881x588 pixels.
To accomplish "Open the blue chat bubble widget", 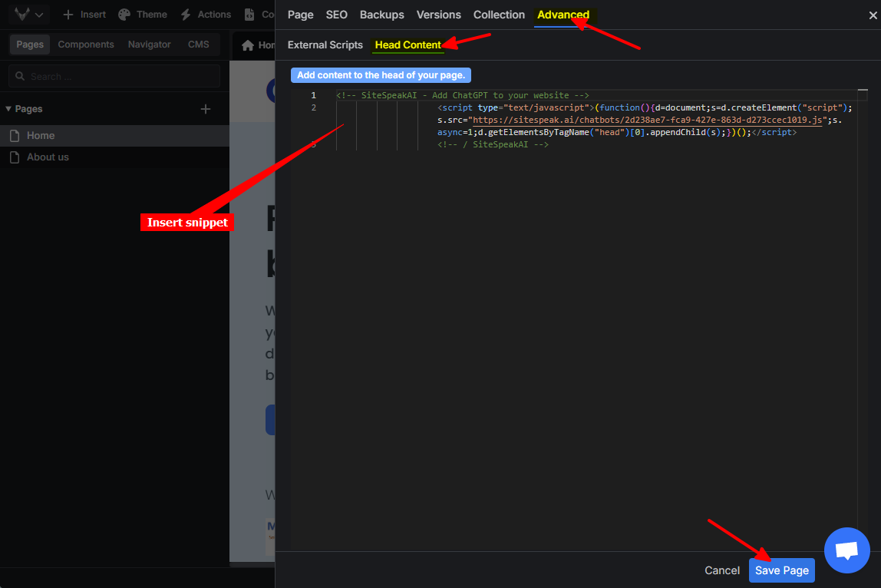I will click(x=846, y=550).
